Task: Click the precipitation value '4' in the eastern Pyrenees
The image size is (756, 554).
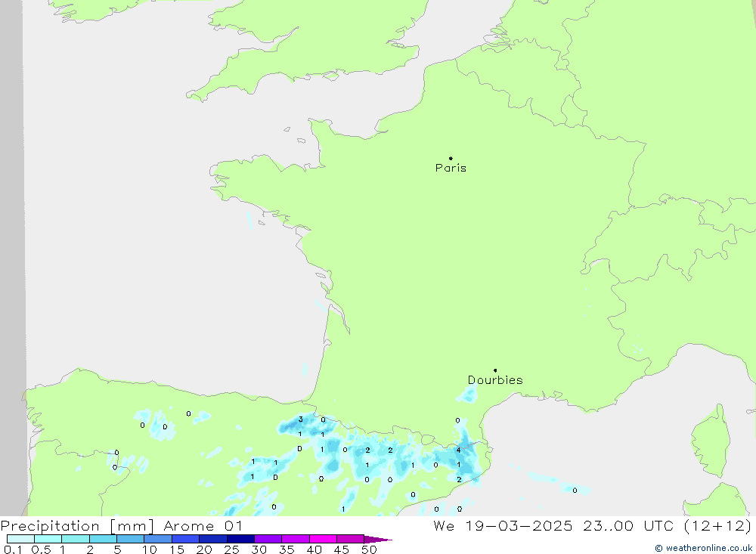Action: click(459, 450)
